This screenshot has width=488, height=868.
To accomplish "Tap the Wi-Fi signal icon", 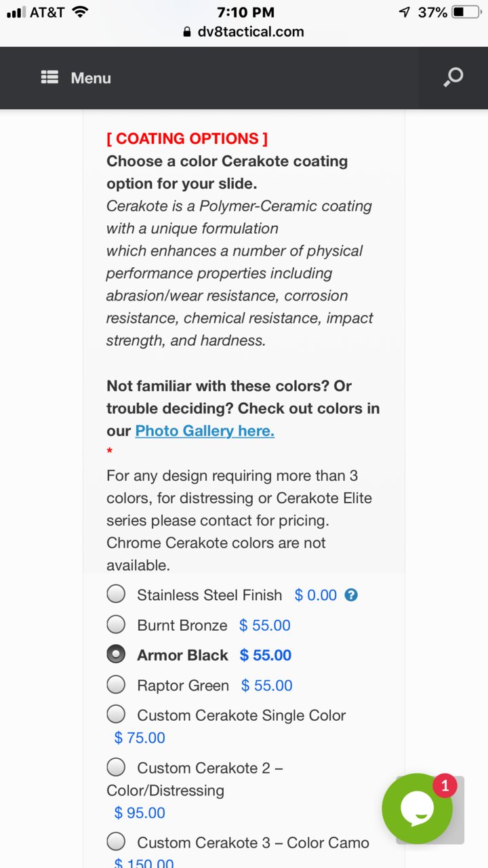I will point(80,12).
